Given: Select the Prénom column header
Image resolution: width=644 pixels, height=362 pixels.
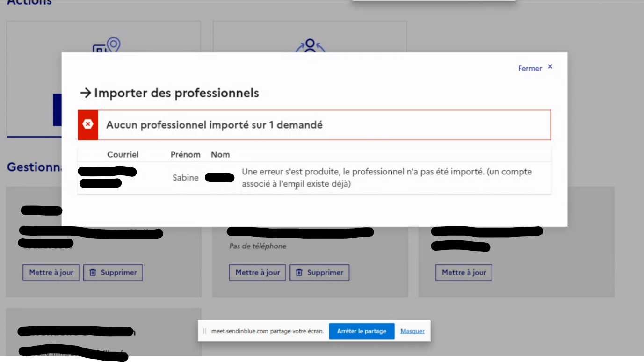Looking at the screenshot, I should point(186,154).
